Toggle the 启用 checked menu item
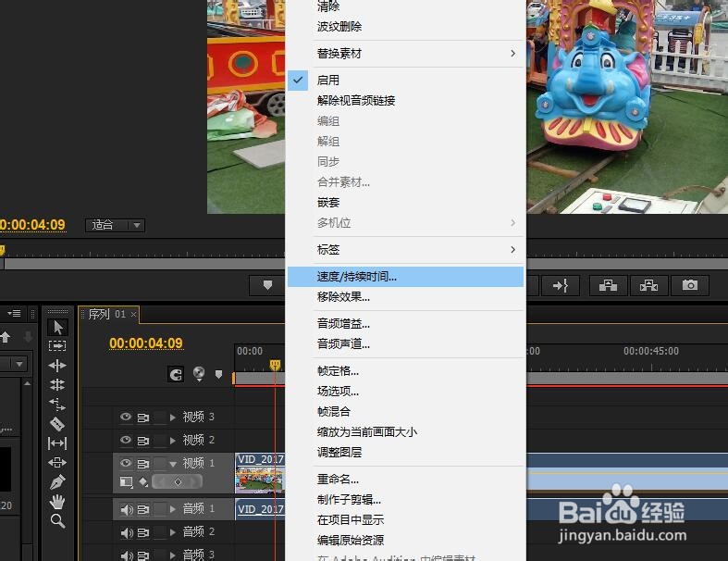The height and width of the screenshot is (561, 728). tap(406, 80)
